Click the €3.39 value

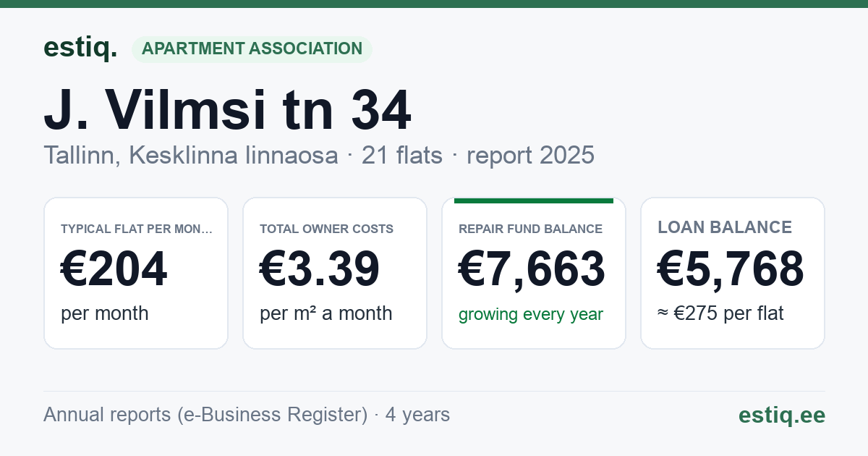[x=320, y=269]
